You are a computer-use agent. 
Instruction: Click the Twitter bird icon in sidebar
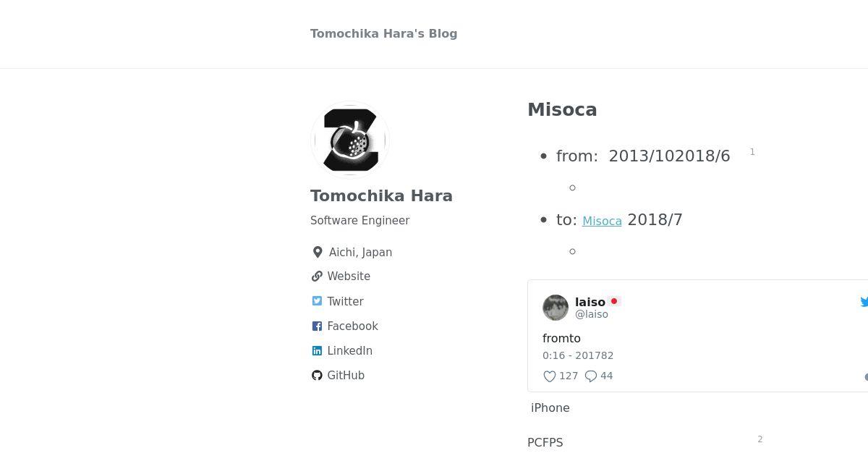317,301
